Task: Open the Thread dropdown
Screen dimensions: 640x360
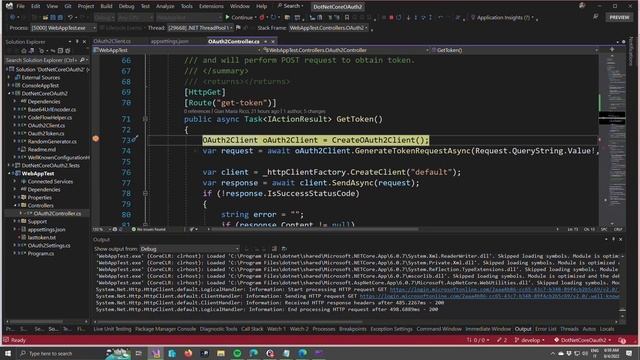Action: [x=200, y=28]
